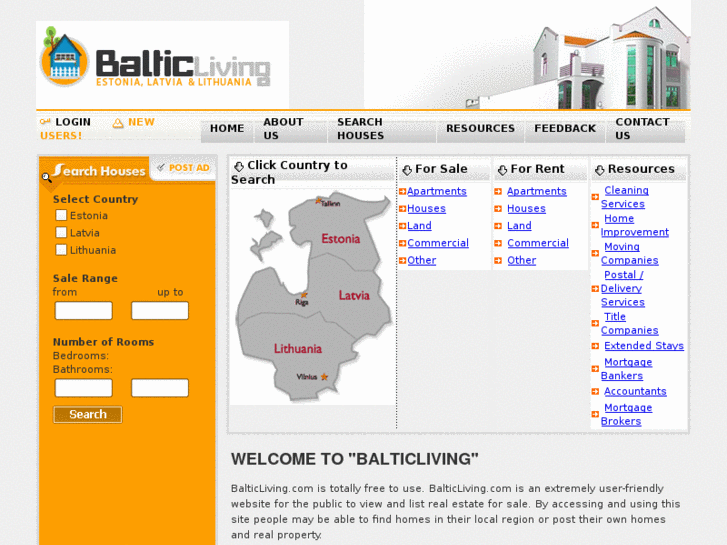The image size is (727, 545).
Task: Click the down-arrow icon beside For Sale heading
Action: click(x=407, y=170)
